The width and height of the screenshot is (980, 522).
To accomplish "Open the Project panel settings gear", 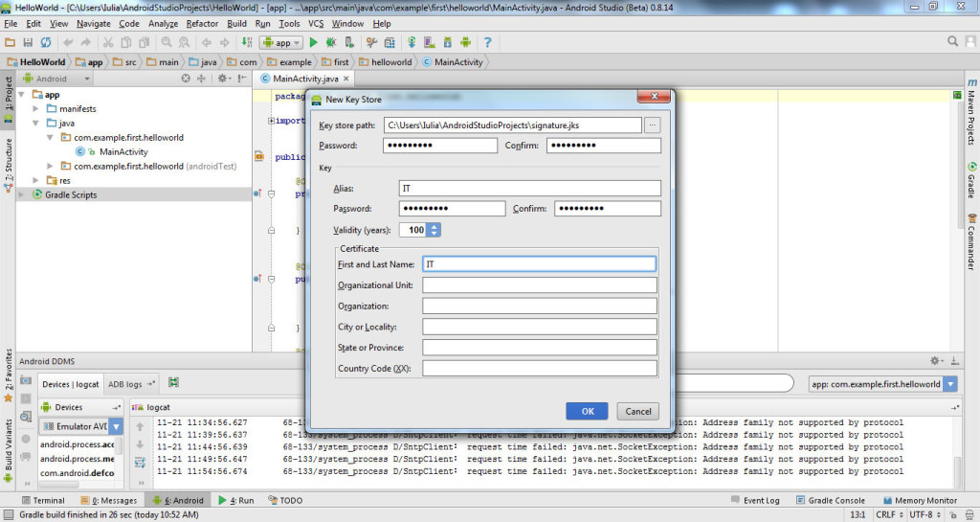I will (223, 79).
